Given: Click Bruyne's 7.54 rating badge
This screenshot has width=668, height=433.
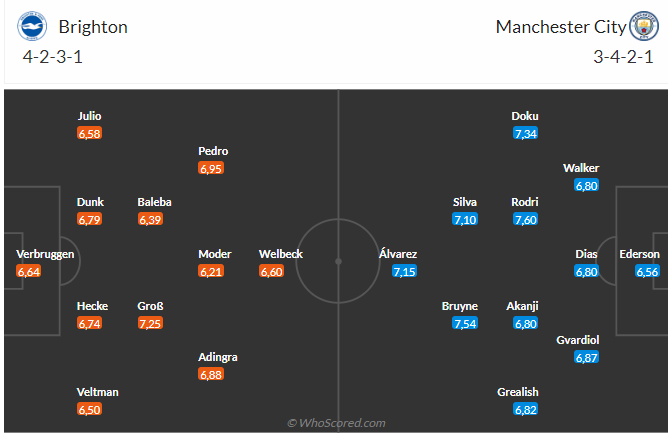Looking at the screenshot, I should click(465, 323).
